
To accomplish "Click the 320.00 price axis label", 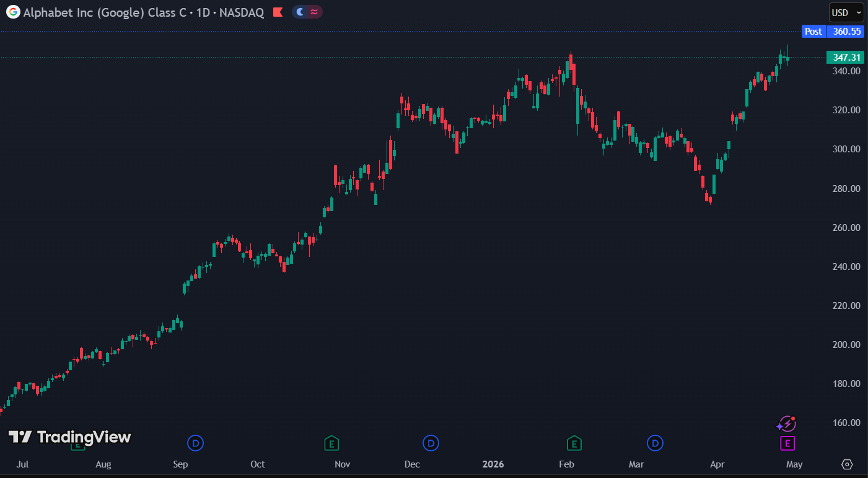I will coord(846,110).
